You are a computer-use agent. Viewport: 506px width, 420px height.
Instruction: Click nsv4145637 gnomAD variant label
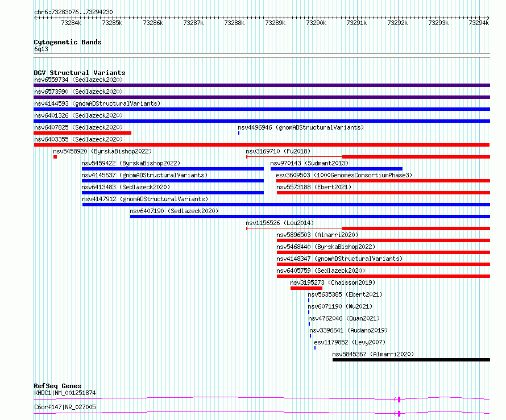144,175
